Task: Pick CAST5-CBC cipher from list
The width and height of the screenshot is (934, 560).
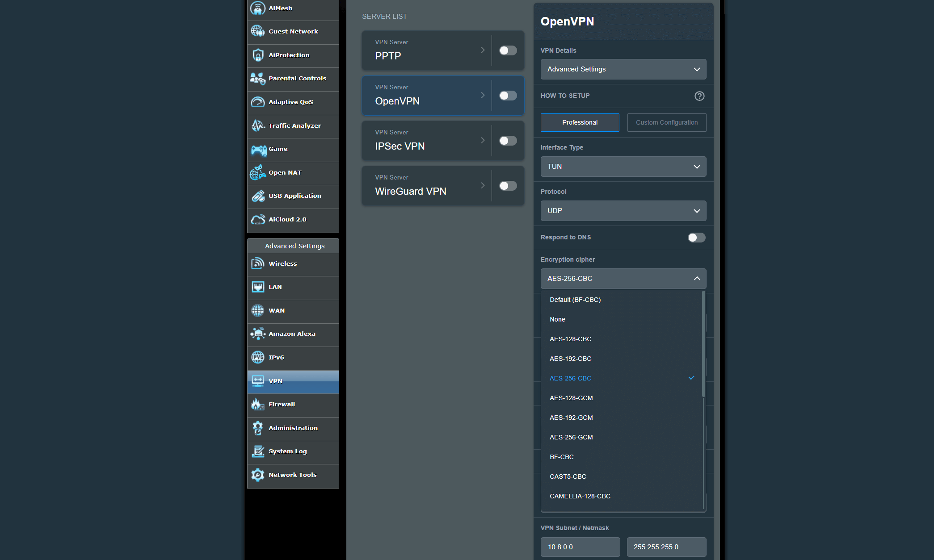Action: [x=621, y=476]
